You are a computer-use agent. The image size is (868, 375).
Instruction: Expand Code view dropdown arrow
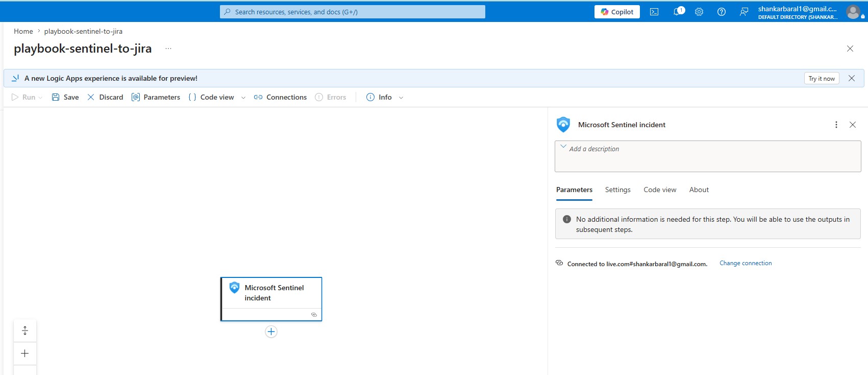(x=243, y=98)
